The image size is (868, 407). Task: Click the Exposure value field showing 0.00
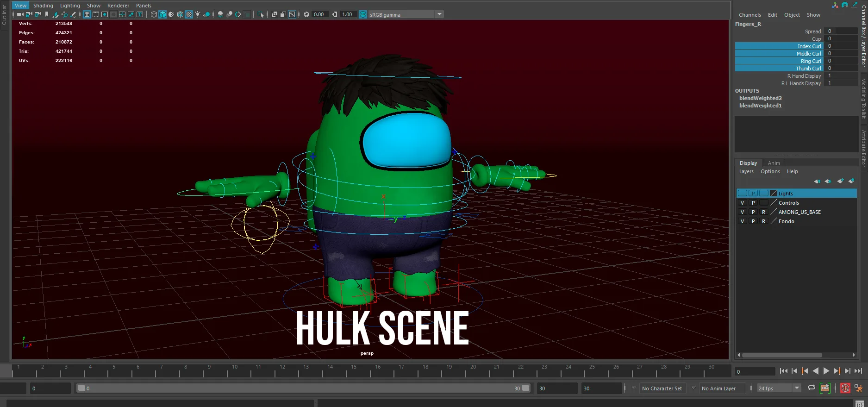tap(319, 14)
